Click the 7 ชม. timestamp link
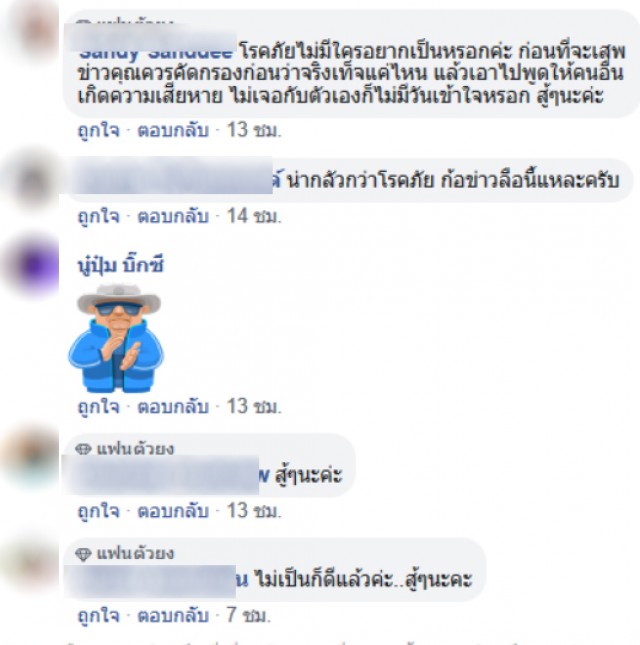 tap(248, 615)
